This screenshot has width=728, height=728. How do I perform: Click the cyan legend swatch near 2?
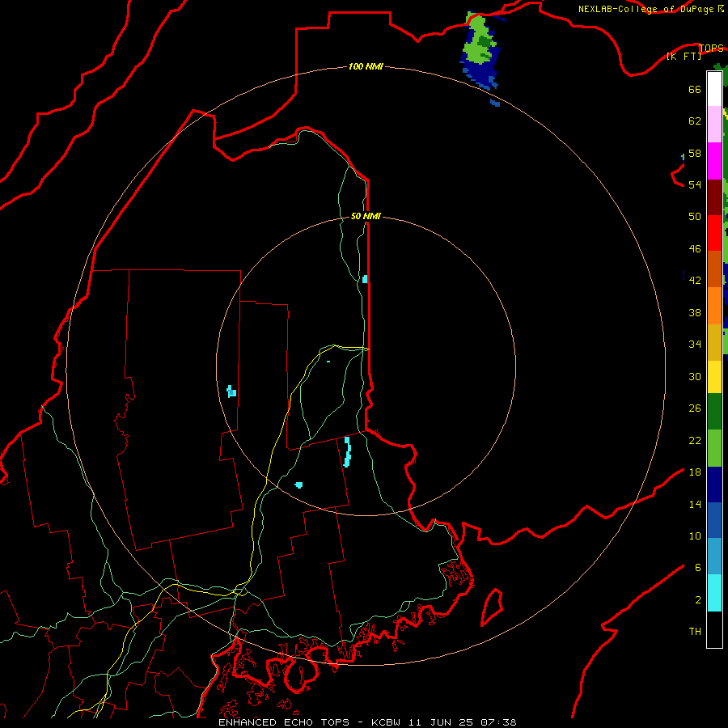[714, 593]
